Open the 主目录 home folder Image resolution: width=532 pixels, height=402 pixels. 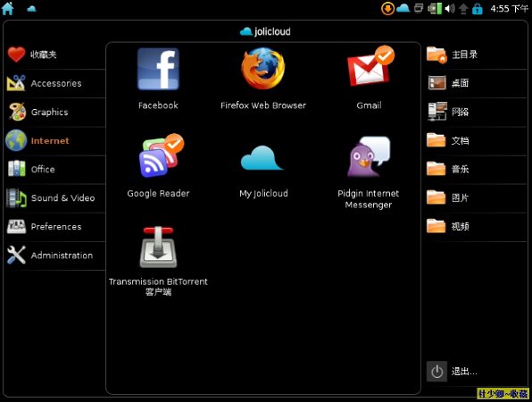(476, 54)
